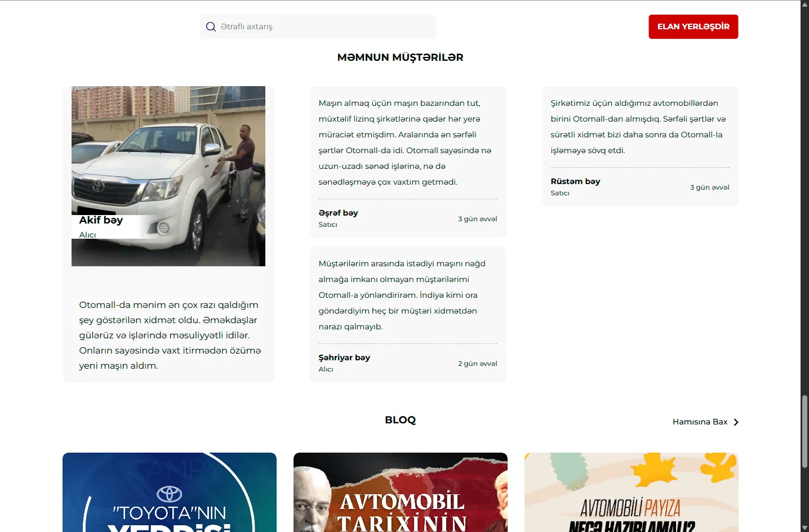Click '3 gün əvvəl' on Əşrəf bəy's review

point(478,219)
